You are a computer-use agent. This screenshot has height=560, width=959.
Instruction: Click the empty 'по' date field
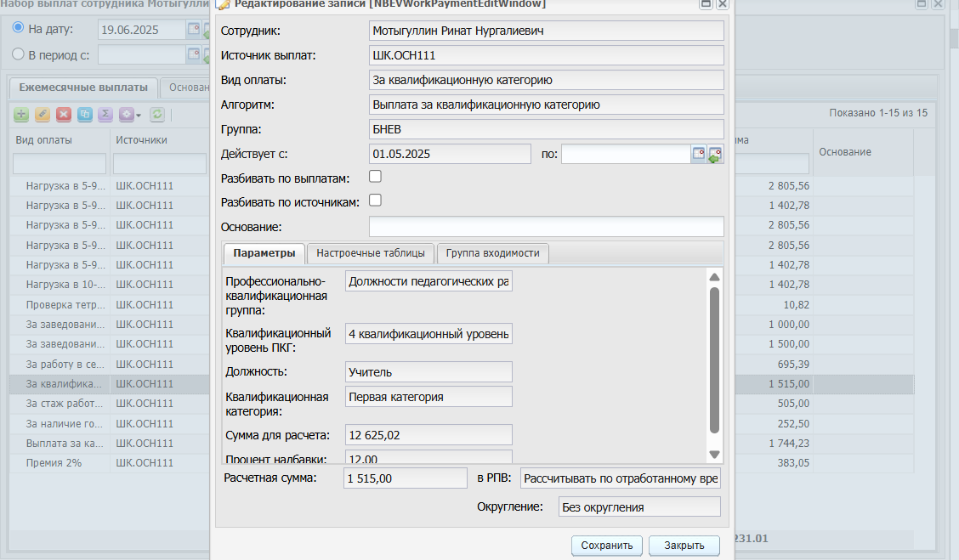(x=626, y=154)
